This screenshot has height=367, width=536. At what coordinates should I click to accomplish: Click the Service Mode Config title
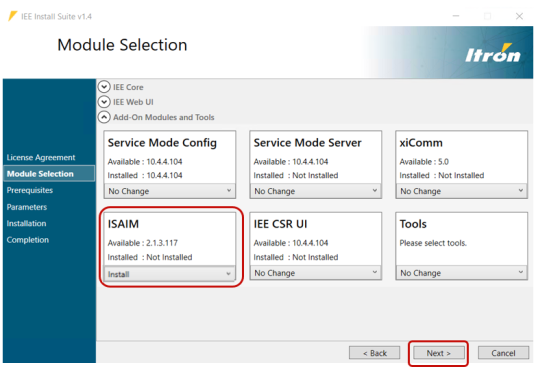click(162, 143)
